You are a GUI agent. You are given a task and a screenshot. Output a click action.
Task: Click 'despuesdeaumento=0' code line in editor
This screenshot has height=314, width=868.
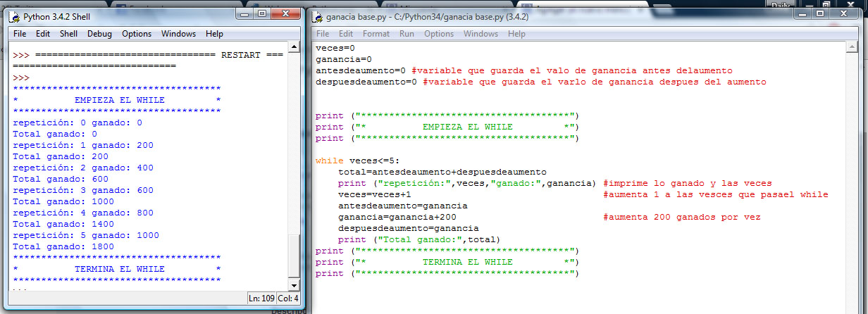tap(366, 82)
